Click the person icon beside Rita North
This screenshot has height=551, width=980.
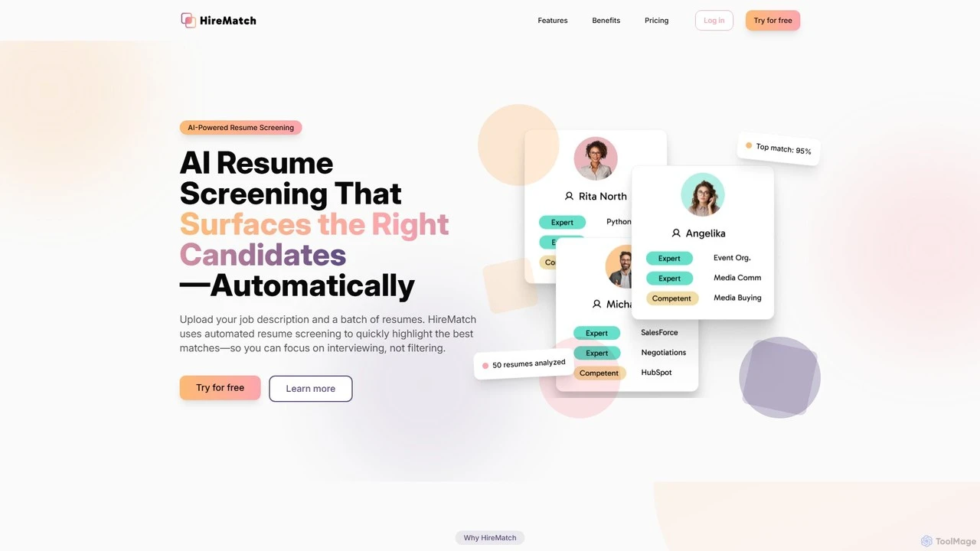click(569, 196)
